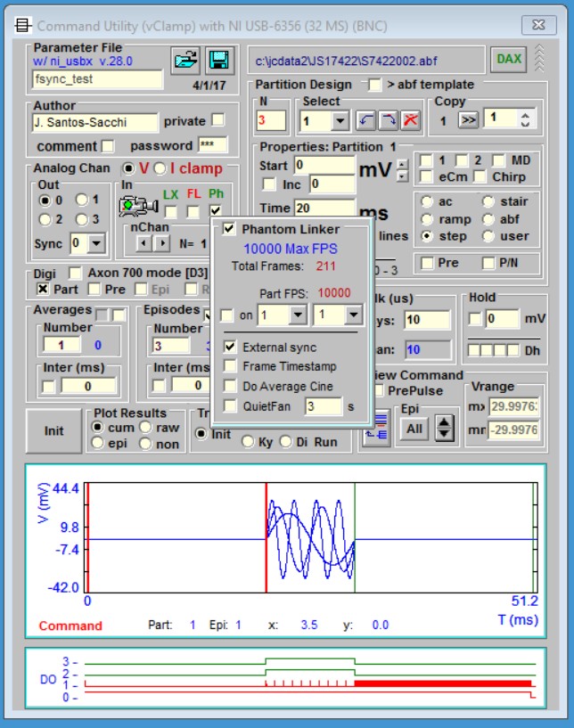
Task: Click the DAX button
Action: coord(509,60)
